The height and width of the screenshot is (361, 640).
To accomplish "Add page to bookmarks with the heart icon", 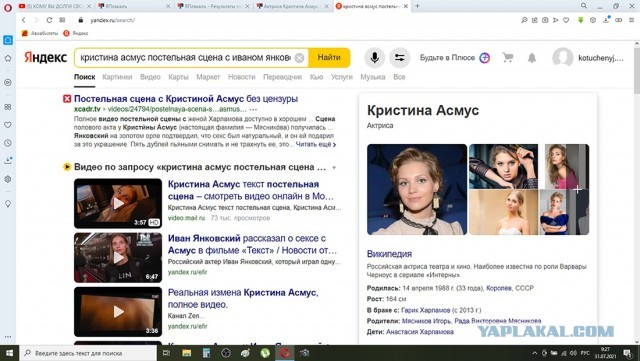I will coord(566,20).
